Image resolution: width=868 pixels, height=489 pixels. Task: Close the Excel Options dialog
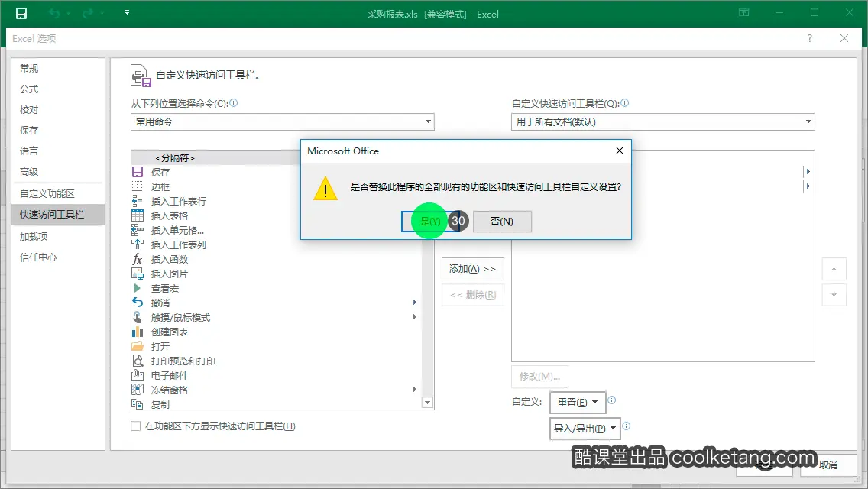[844, 38]
